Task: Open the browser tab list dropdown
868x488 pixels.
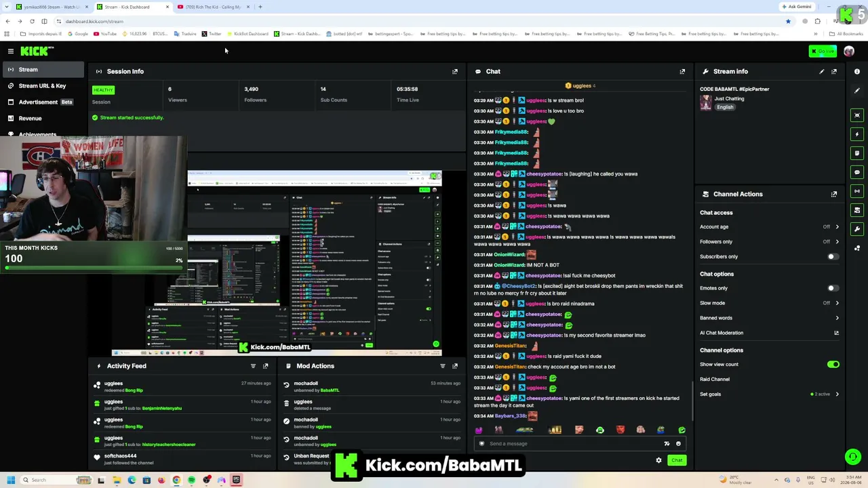Action: click(7, 7)
